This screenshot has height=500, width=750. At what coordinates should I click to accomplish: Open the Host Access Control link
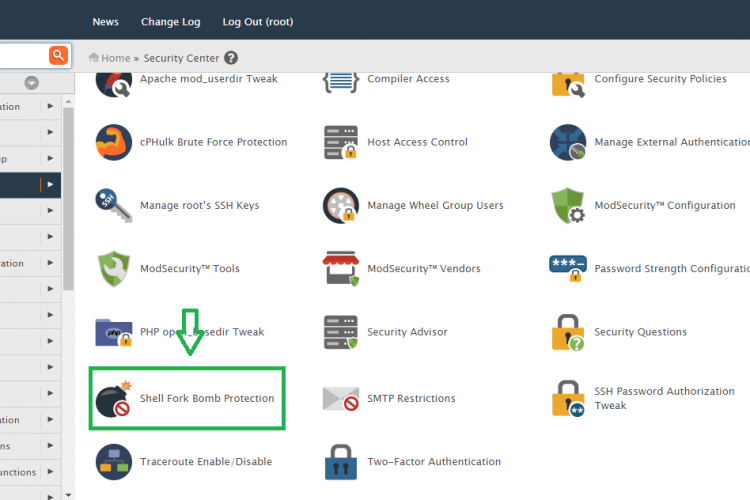pyautogui.click(x=417, y=142)
